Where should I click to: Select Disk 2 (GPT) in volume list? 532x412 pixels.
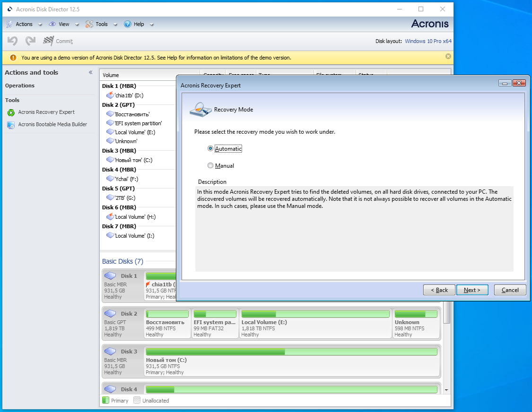118,105
